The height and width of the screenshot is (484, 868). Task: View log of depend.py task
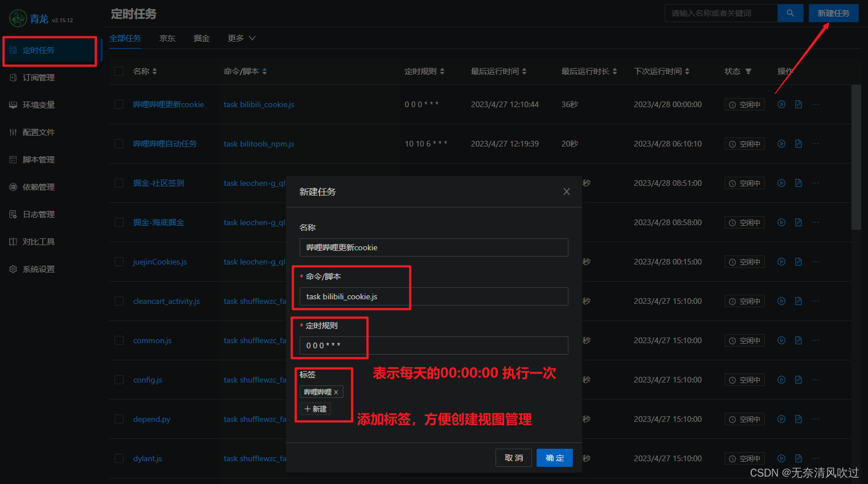pos(799,419)
